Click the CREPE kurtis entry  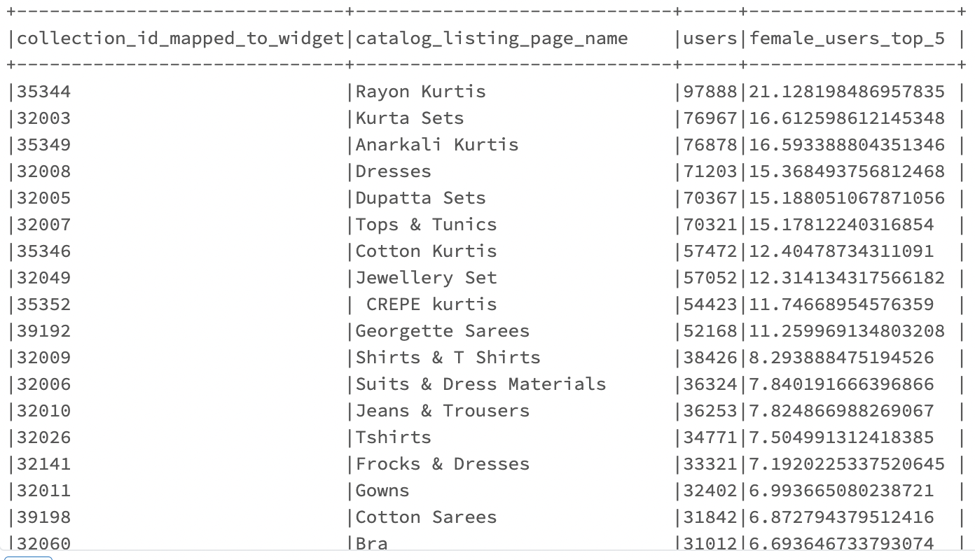coord(431,304)
